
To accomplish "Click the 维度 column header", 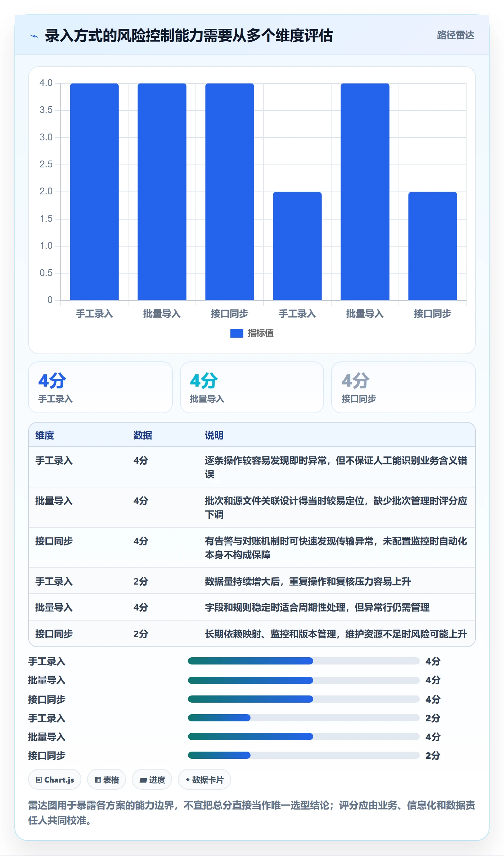I will [x=45, y=435].
